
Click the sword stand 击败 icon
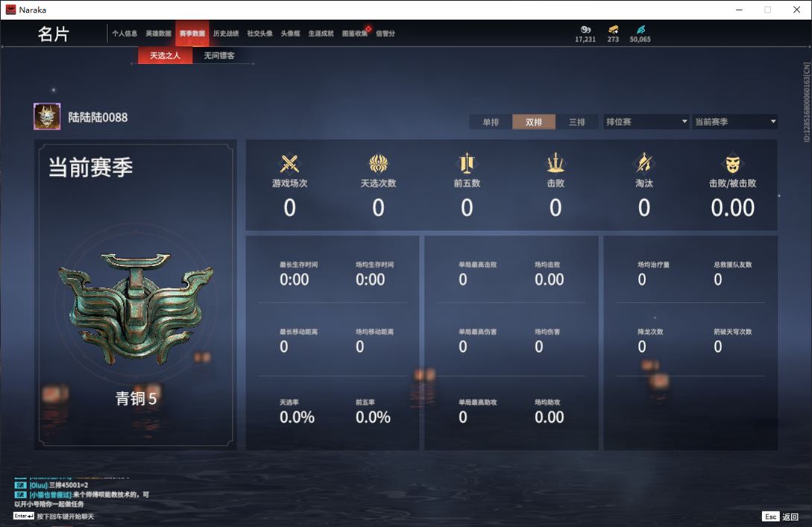[556, 163]
